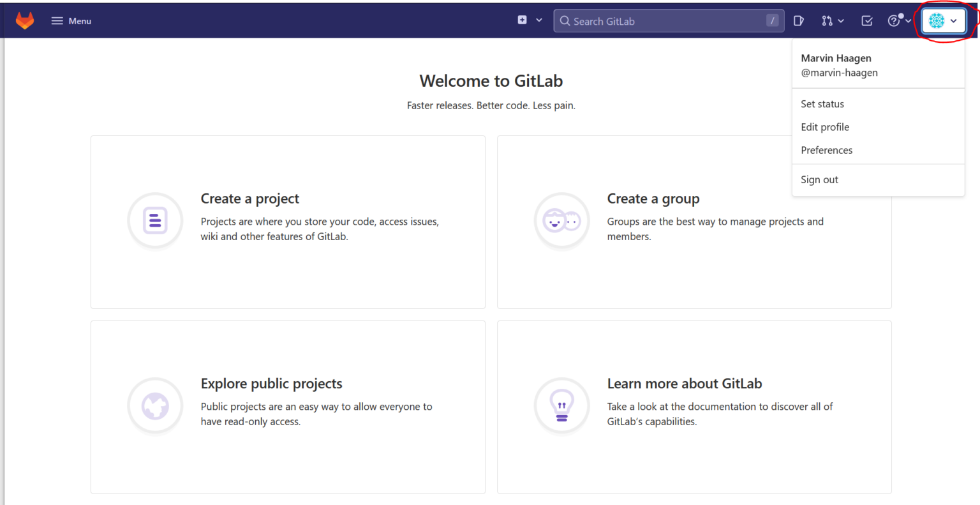
Task: Click the Help question mark icon
Action: pos(893,20)
